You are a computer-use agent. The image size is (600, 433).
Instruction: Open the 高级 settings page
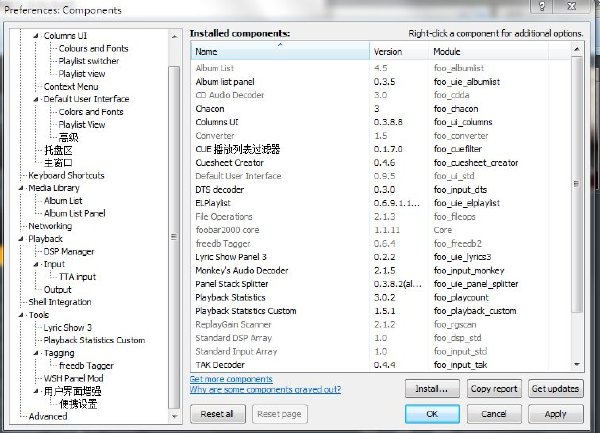[x=68, y=137]
